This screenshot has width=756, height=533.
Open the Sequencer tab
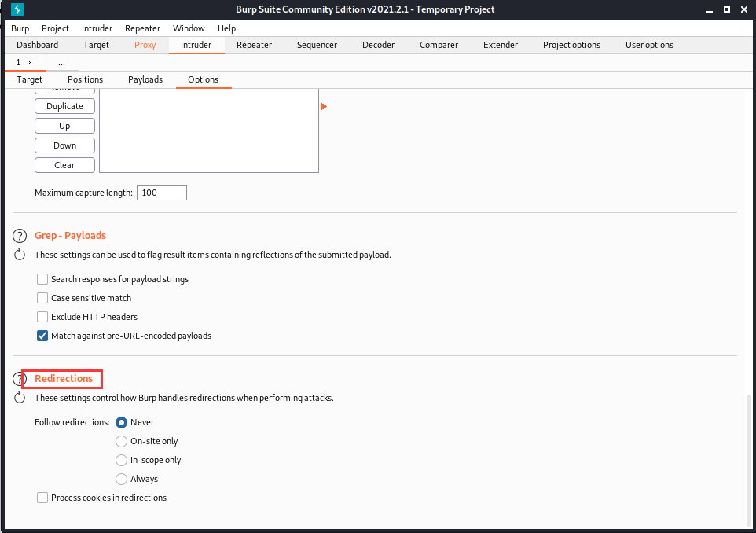coord(317,45)
